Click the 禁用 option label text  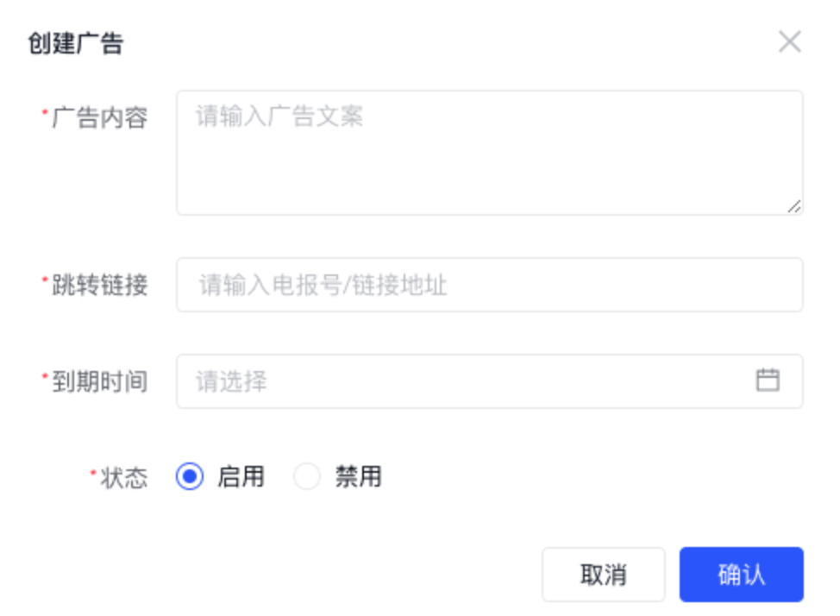point(358,476)
